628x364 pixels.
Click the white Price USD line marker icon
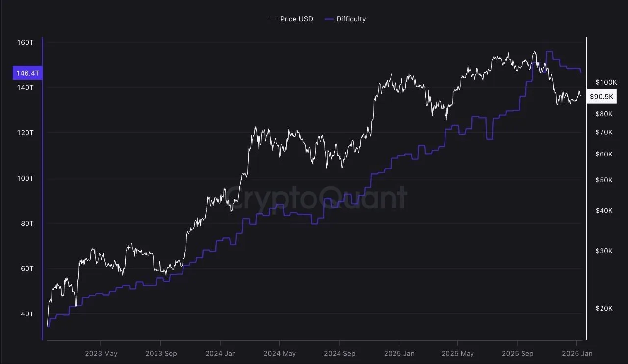point(273,19)
